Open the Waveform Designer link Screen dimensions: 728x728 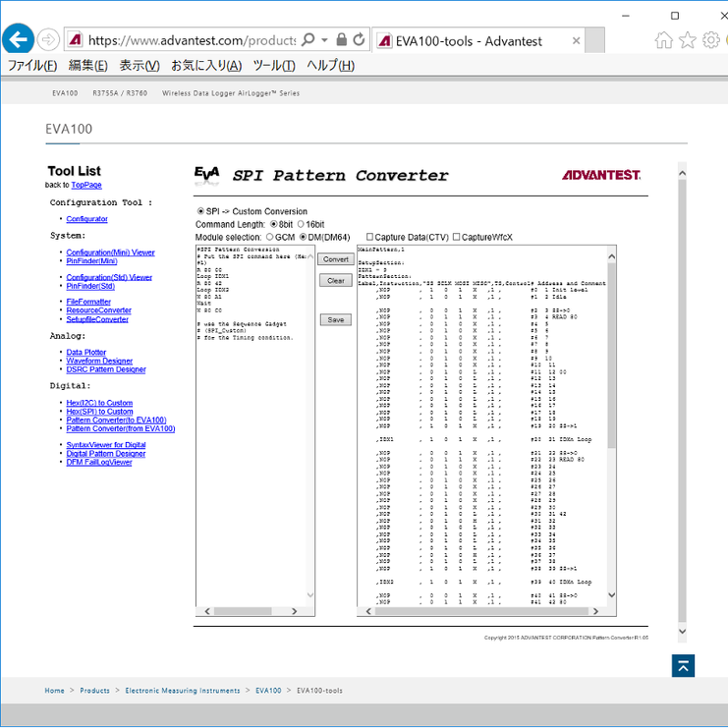(x=99, y=361)
